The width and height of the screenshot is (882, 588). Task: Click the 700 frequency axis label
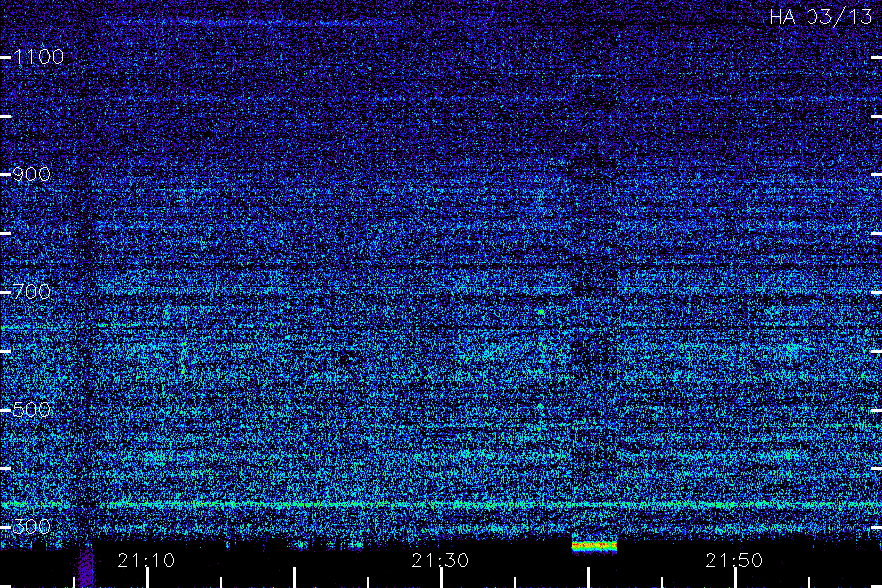(x=31, y=292)
